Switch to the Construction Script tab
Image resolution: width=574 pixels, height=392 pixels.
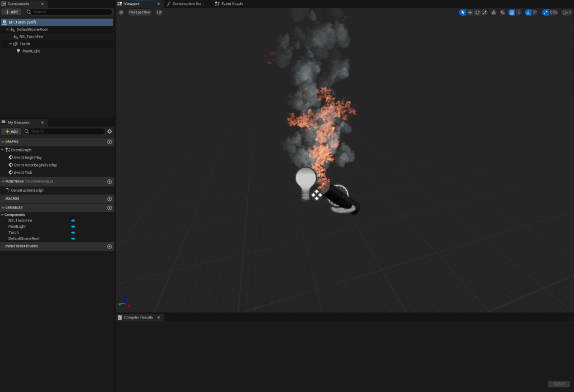pyautogui.click(x=186, y=4)
